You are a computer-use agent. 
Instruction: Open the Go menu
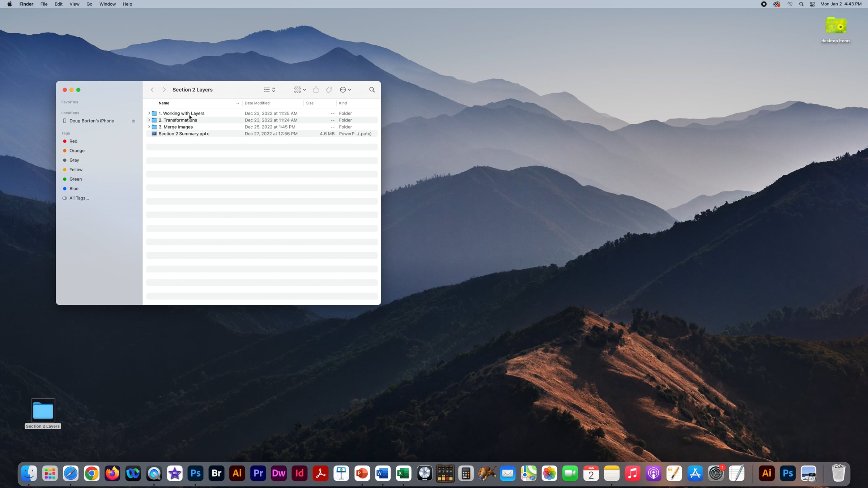[x=89, y=4]
